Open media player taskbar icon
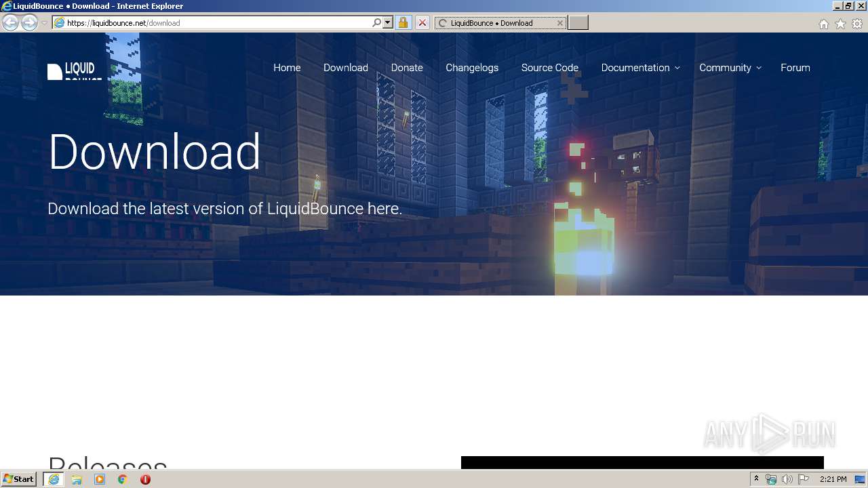This screenshot has height=488, width=868. (100, 479)
